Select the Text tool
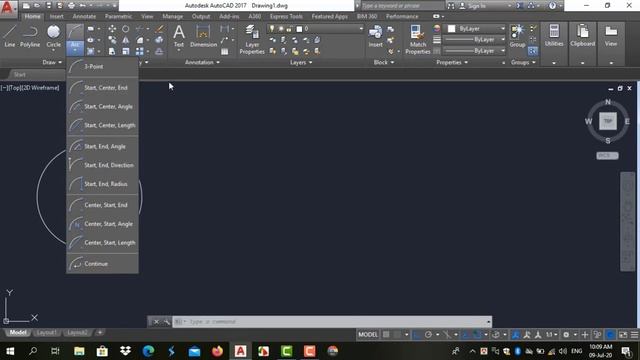640x360 pixels. pos(179,36)
